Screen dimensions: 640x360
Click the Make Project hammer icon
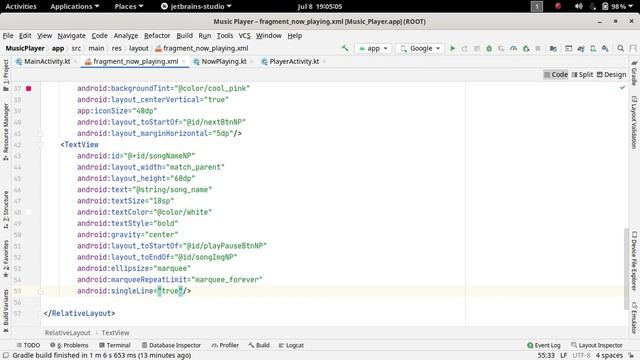coord(345,48)
